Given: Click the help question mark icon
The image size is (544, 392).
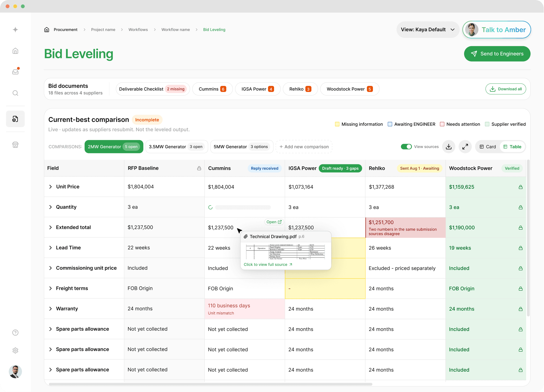Looking at the screenshot, I should (15, 333).
